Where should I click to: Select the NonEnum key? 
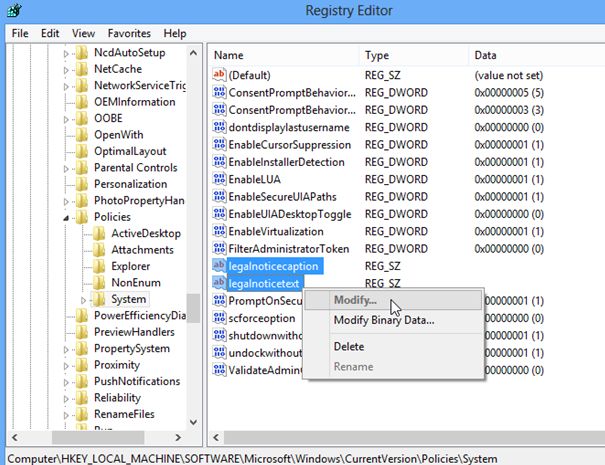coord(136,282)
